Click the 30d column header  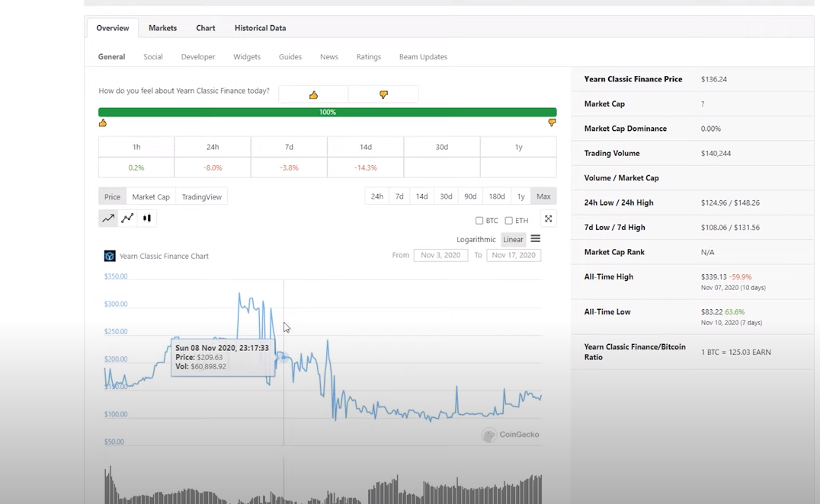click(x=442, y=147)
